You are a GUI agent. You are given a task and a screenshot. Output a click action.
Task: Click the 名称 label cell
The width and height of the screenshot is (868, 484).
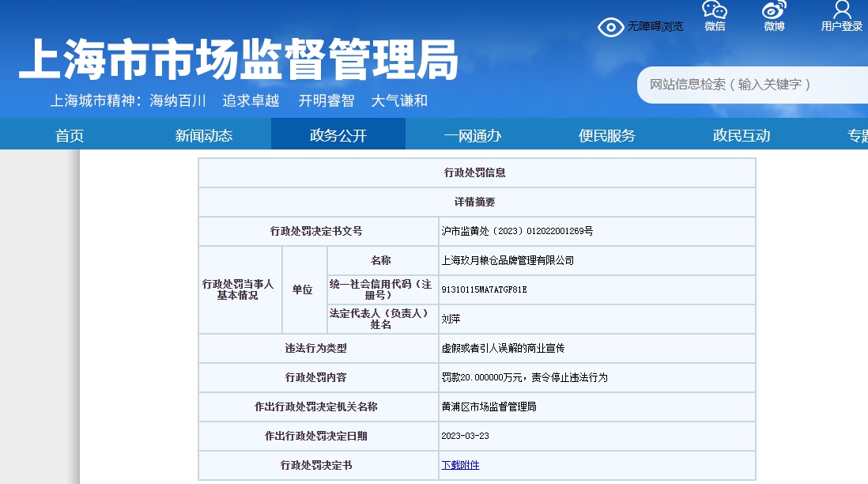click(383, 260)
